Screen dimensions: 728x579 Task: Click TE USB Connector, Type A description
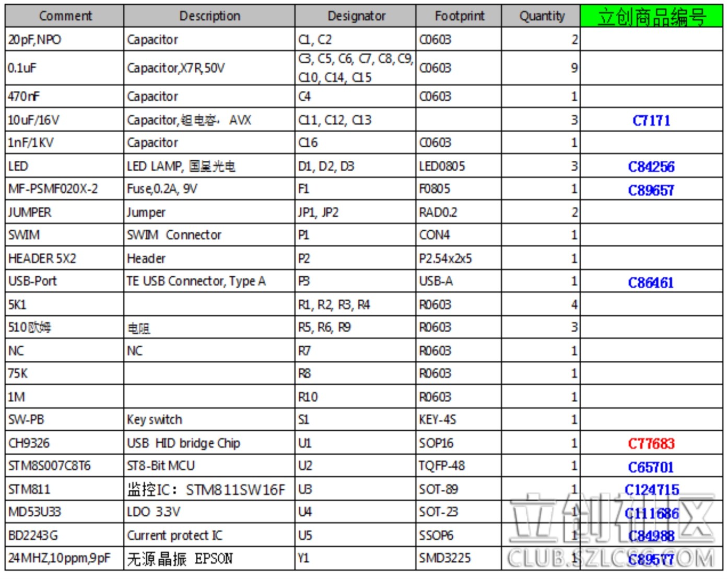[196, 281]
